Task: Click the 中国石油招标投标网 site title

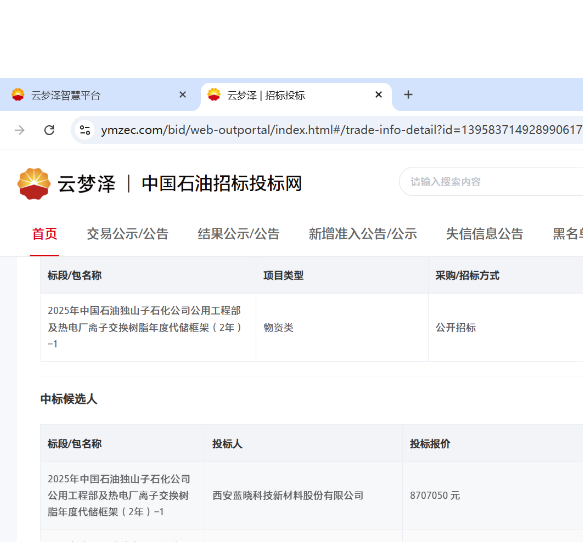Action: click(222, 184)
